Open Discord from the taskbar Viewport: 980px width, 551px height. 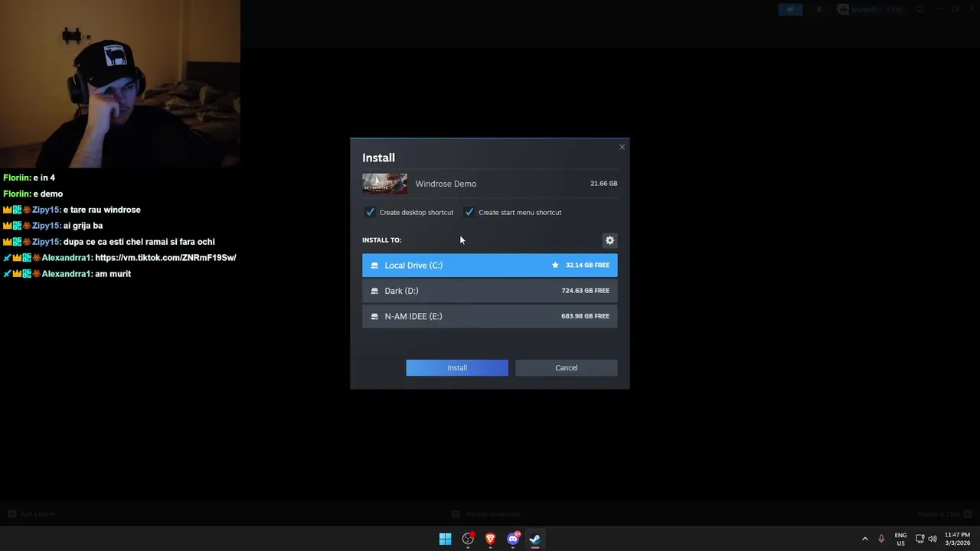coord(513,539)
